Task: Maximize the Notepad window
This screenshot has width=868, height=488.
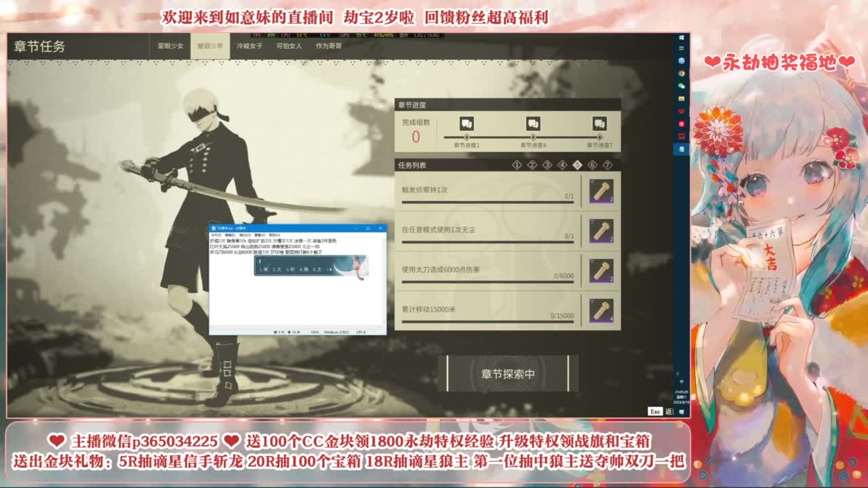Action: 367,228
